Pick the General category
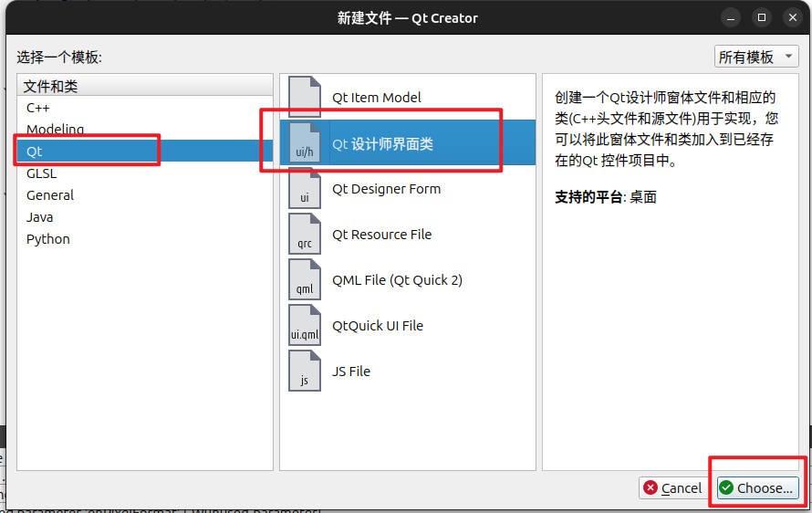Screen dimensions: 812x513 [50, 195]
